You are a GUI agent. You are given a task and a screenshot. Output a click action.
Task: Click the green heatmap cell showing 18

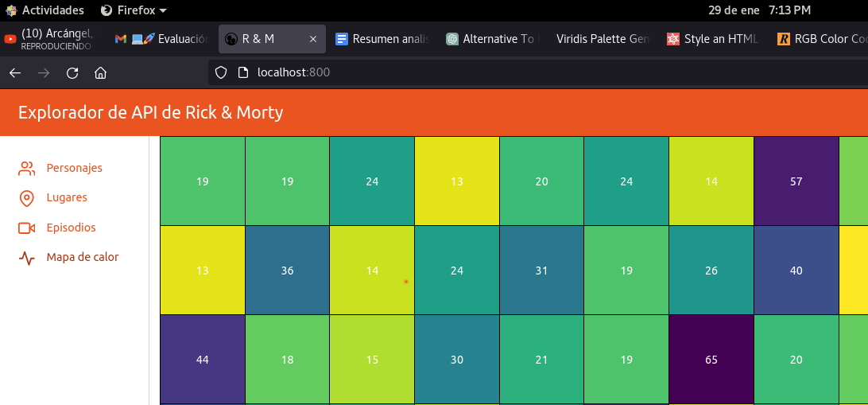click(x=287, y=360)
